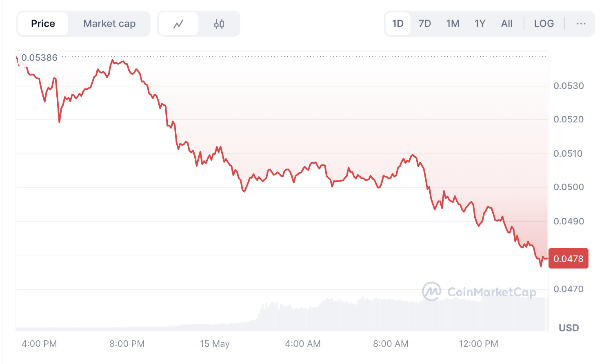Switch to the line chart view icon
The height and width of the screenshot is (364, 604).
pos(178,24)
